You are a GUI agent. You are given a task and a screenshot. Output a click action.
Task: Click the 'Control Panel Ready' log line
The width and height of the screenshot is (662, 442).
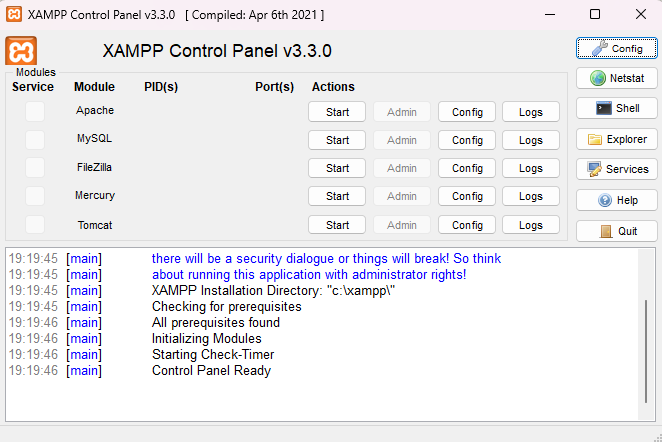point(211,370)
